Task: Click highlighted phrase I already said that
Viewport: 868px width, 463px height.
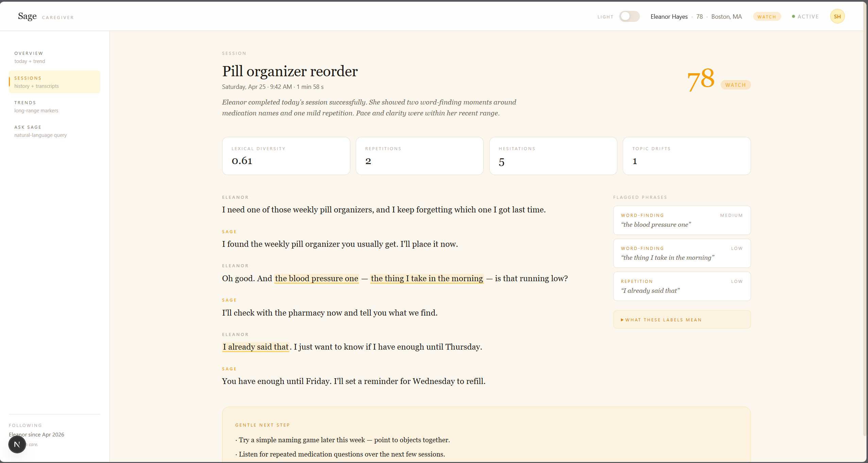Action: point(255,347)
